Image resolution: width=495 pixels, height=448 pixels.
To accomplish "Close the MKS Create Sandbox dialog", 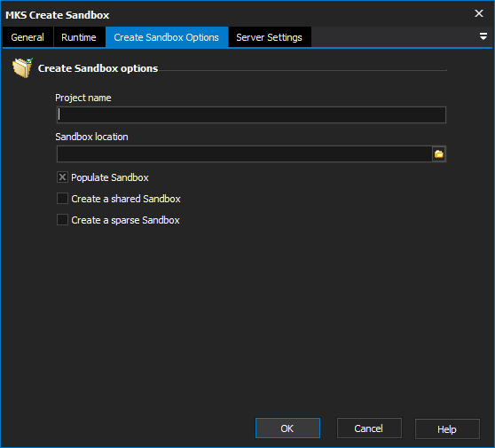I will pos(479,13).
